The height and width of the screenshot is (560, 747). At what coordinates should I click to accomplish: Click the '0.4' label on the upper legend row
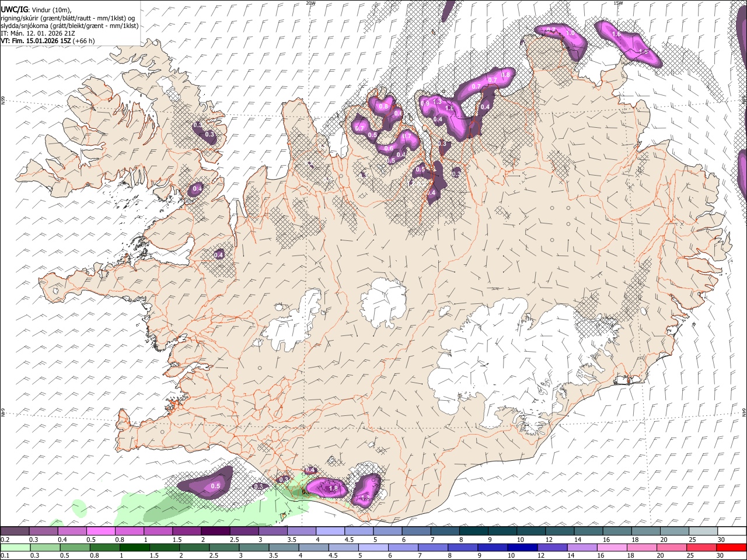pos(62,540)
